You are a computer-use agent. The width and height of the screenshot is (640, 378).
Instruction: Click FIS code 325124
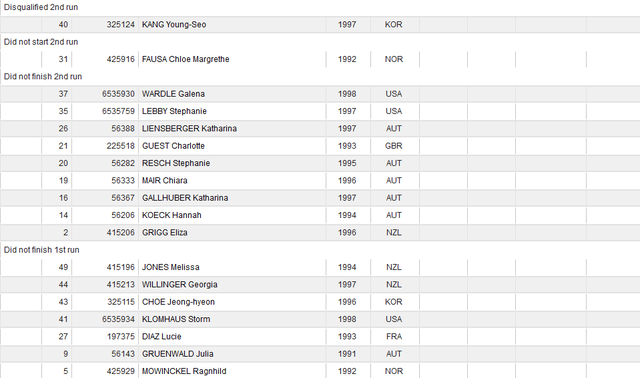(120, 24)
